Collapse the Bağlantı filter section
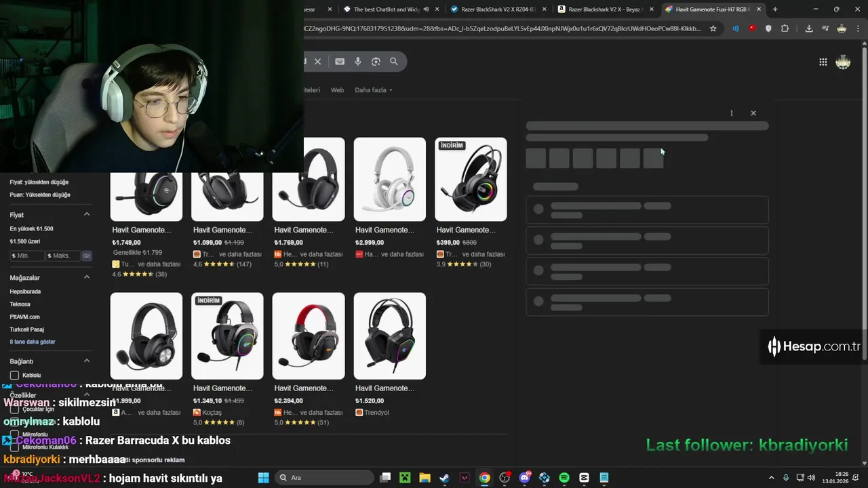868x488 pixels. click(87, 361)
